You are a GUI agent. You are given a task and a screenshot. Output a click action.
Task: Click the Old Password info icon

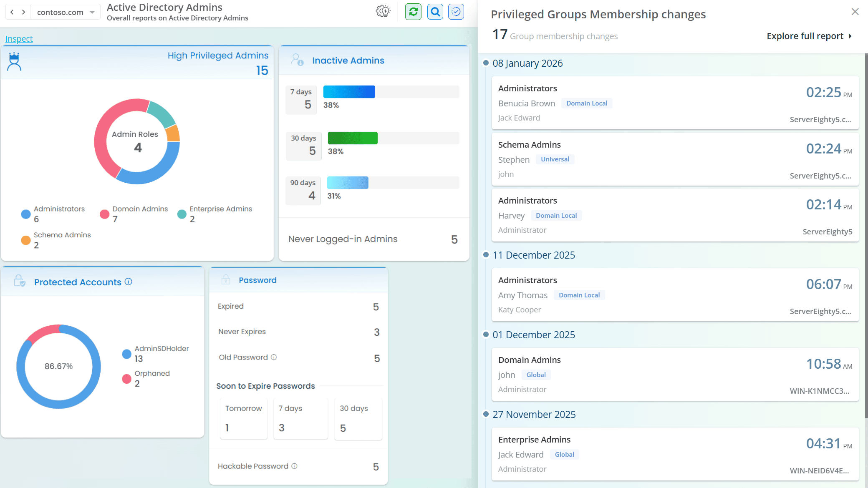pos(274,357)
